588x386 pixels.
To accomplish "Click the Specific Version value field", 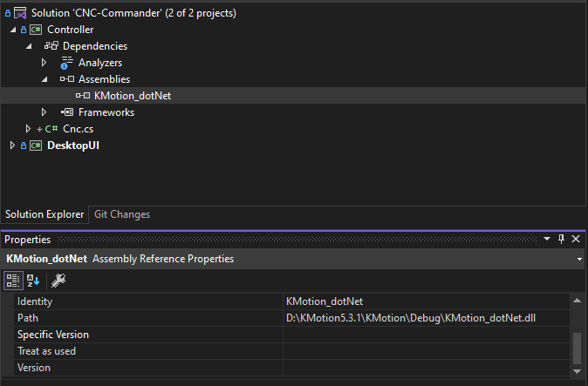I will [426, 335].
